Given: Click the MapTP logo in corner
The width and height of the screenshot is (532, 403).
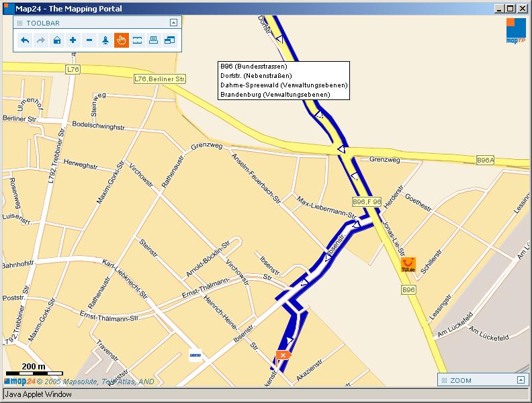Looking at the screenshot, I should coord(515,30).
